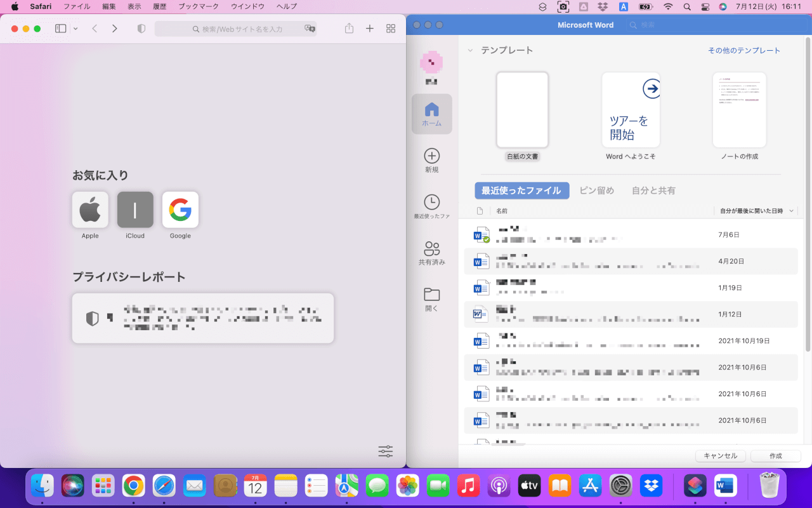Open the Bookmarks menu in menu bar
Screen dimensions: 812x508
tap(199, 6)
